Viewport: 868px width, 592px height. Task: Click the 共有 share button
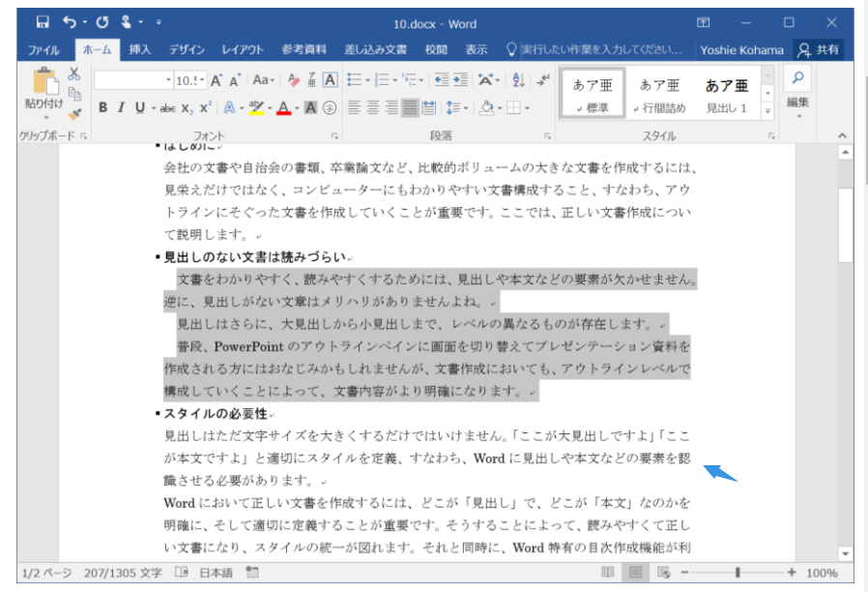[x=819, y=50]
